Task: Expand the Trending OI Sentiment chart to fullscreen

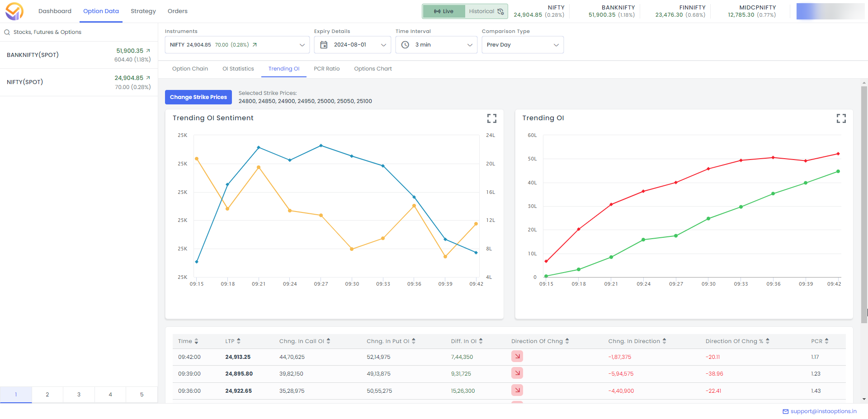Action: (492, 118)
